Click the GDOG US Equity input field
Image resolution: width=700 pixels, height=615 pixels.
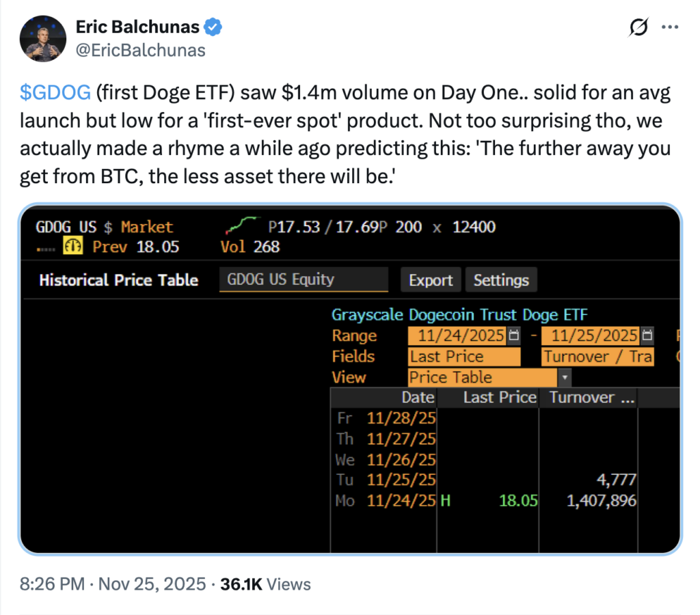point(303,279)
